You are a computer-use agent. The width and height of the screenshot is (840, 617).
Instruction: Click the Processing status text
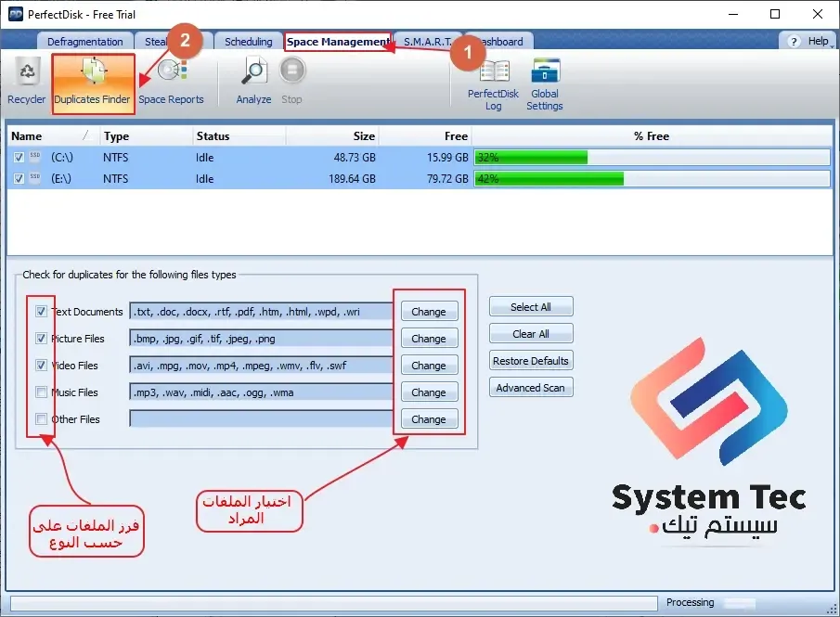pyautogui.click(x=690, y=602)
